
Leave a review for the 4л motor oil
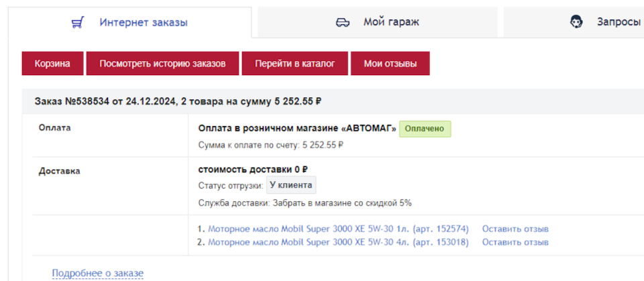pos(515,242)
